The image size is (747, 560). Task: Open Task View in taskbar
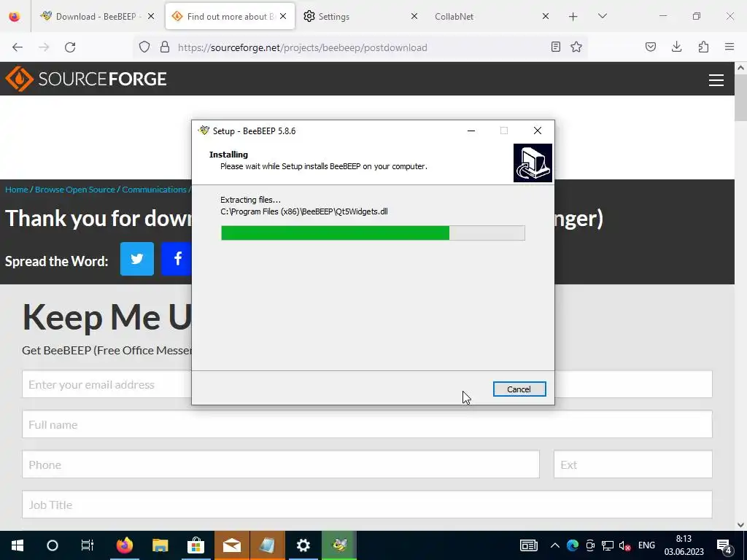click(88, 545)
